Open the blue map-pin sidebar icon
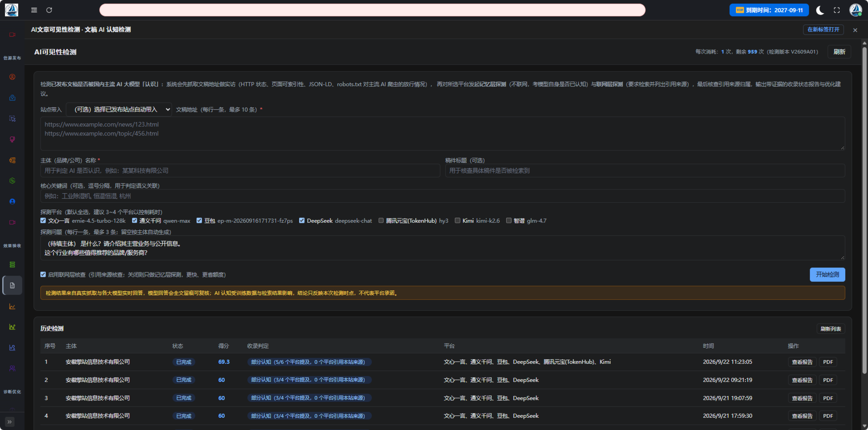Image resolution: width=868 pixels, height=430 pixels. tap(13, 98)
